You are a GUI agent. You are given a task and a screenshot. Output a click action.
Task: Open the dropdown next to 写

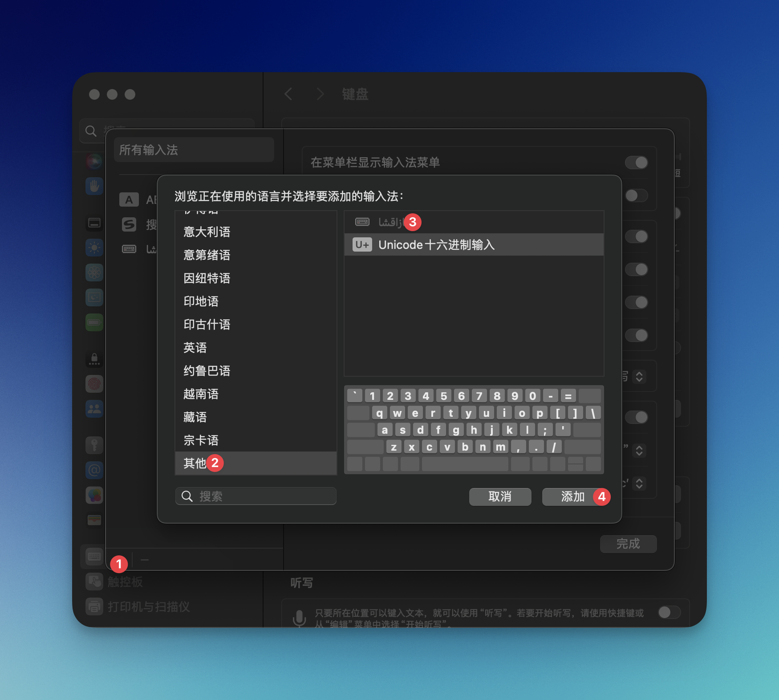click(x=640, y=376)
